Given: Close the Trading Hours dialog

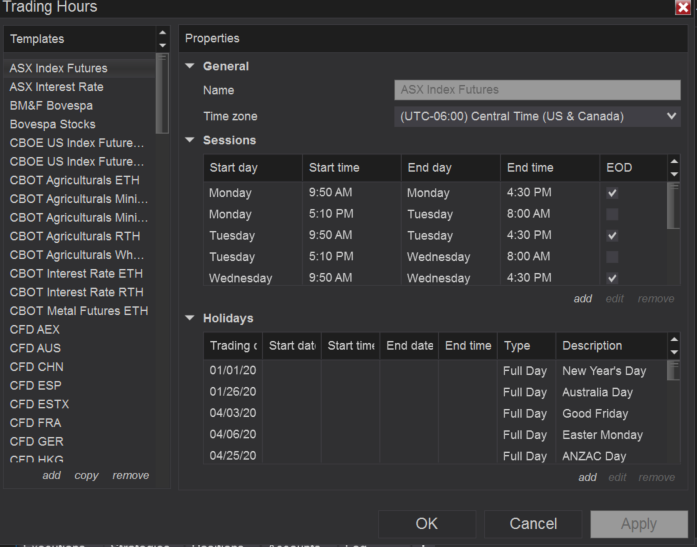Looking at the screenshot, I should 682,7.
